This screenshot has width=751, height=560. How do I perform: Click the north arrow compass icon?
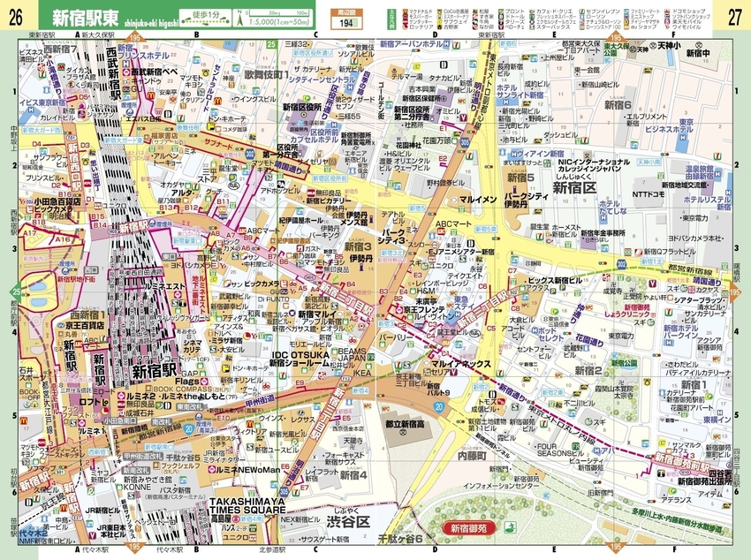(x=239, y=19)
